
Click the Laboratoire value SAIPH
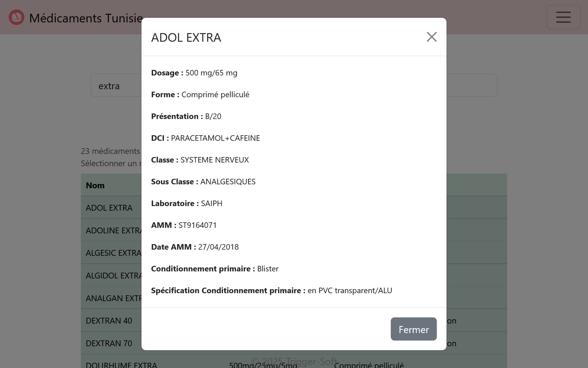click(211, 203)
